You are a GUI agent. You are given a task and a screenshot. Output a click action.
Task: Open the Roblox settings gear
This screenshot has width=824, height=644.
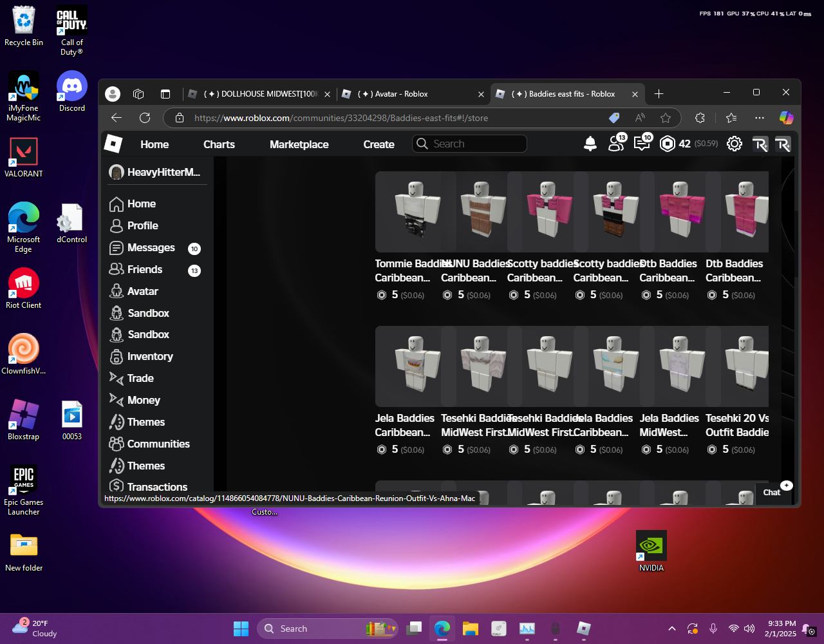click(734, 144)
